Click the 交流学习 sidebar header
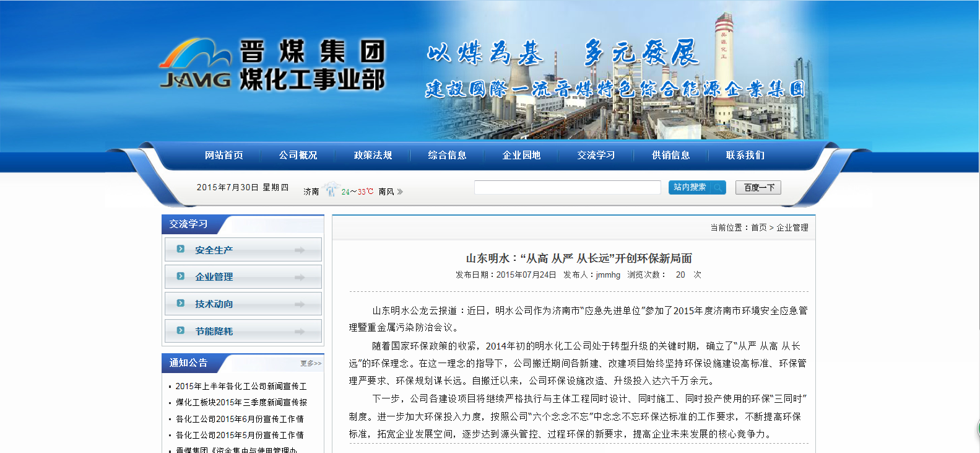The image size is (980, 453). [x=189, y=224]
